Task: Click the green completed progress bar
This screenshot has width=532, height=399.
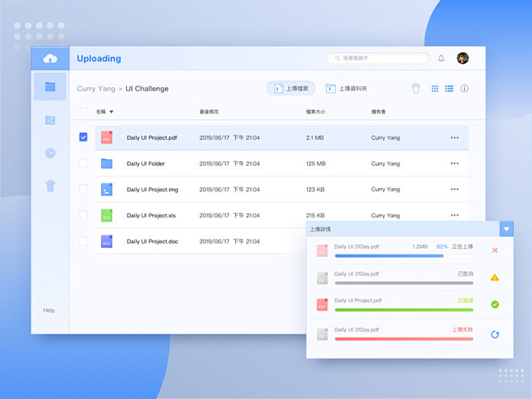Action: 403,310
